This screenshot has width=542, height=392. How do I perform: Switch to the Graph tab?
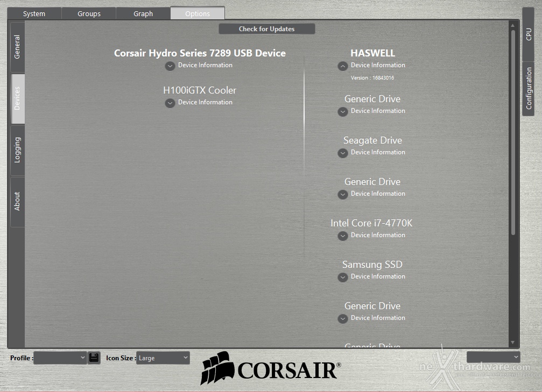tap(143, 13)
